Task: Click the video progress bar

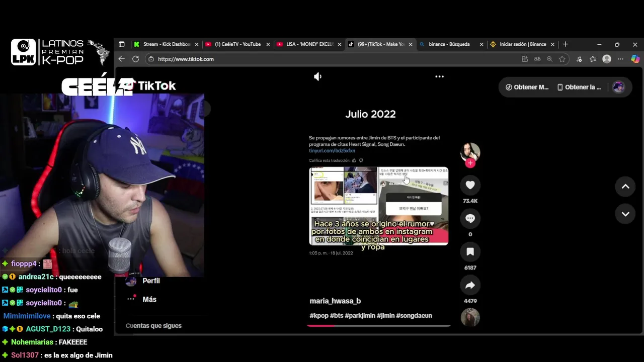Action: click(x=378, y=325)
